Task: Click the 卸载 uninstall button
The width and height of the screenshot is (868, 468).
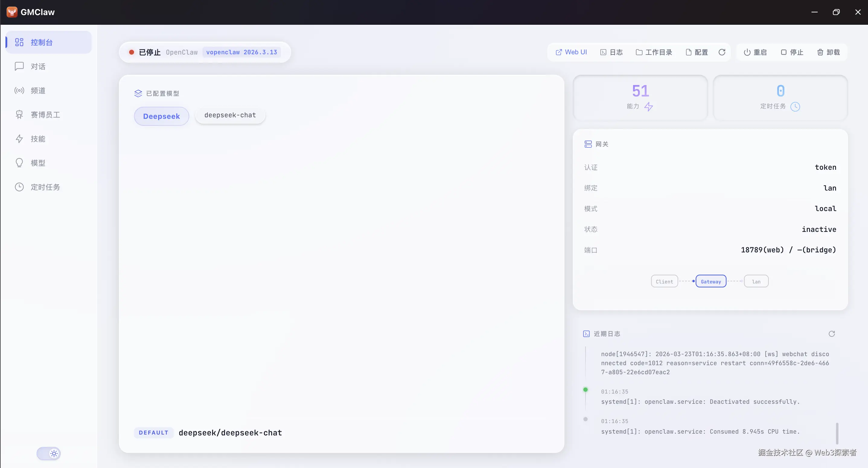Action: [828, 52]
